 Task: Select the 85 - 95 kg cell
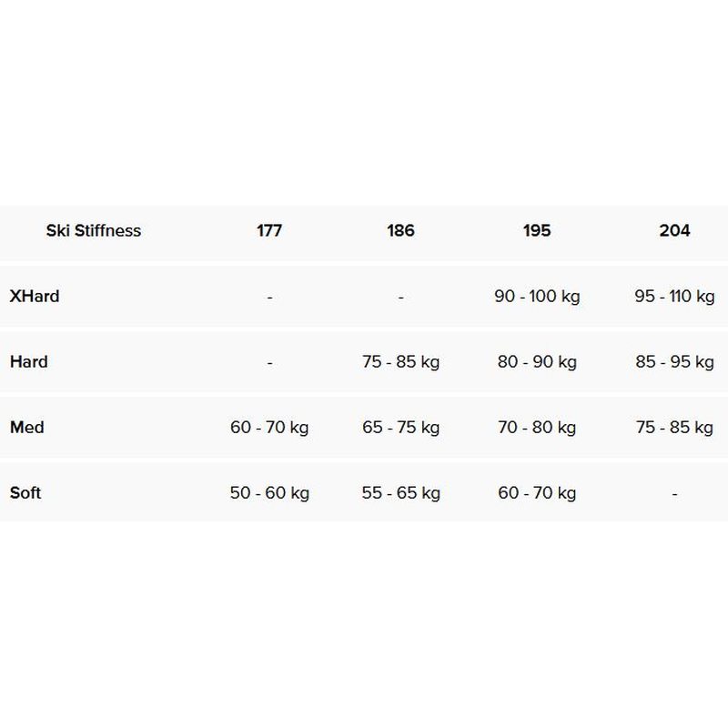[674, 361]
